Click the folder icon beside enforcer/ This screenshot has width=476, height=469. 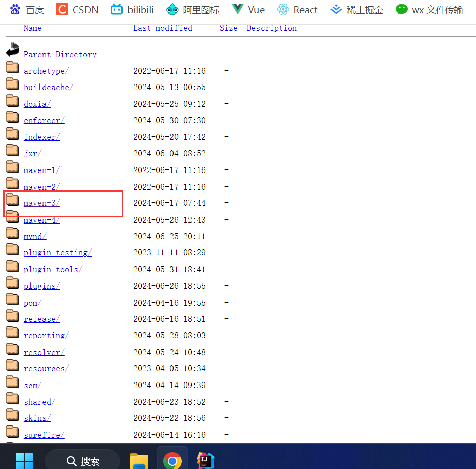(x=13, y=117)
